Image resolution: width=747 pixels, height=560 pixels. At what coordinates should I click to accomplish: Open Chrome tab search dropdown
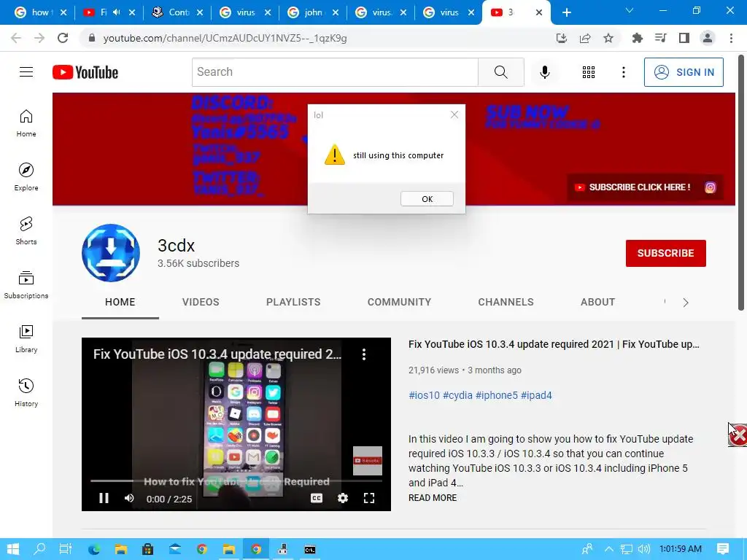pyautogui.click(x=629, y=10)
